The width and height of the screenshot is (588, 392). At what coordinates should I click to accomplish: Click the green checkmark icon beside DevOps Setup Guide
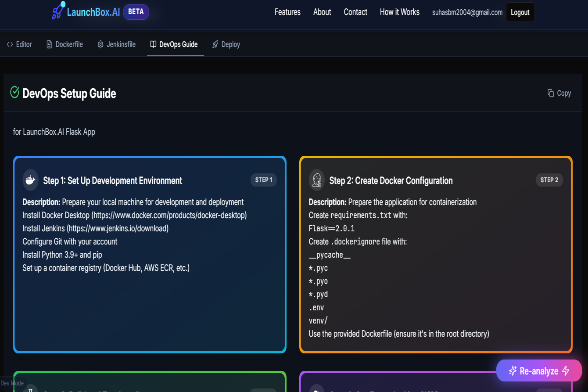(x=14, y=92)
